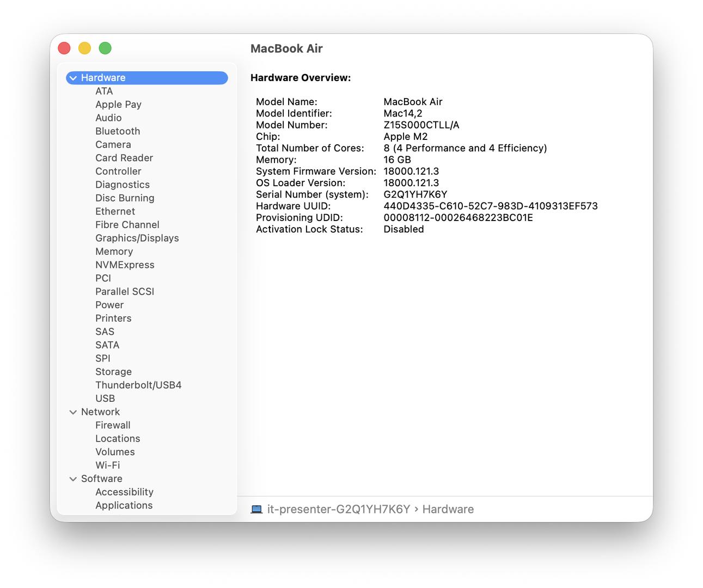Viewport: 703px width, 588px height.
Task: Click Activation Lock Status Disabled value
Action: (404, 229)
